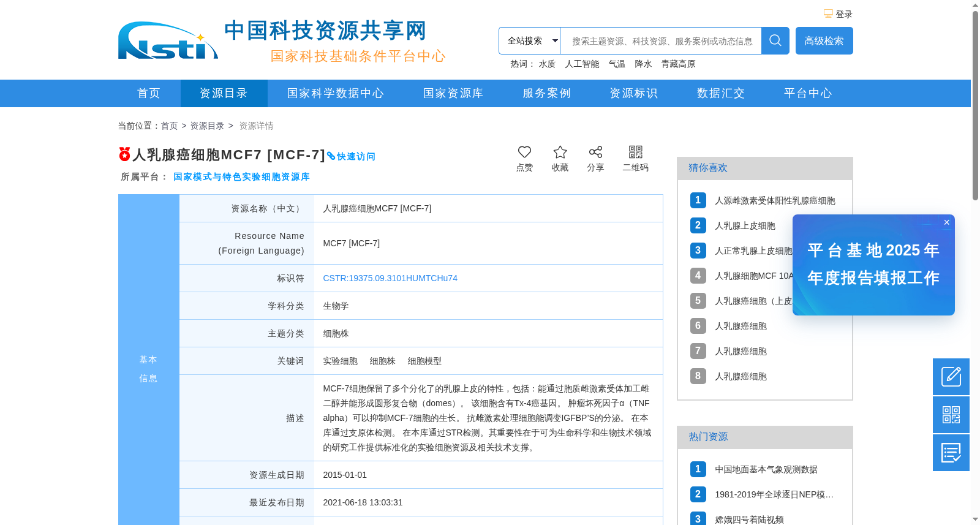Go to 国家科学数据中心 menu item
The height and width of the screenshot is (525, 980).
coord(336,93)
